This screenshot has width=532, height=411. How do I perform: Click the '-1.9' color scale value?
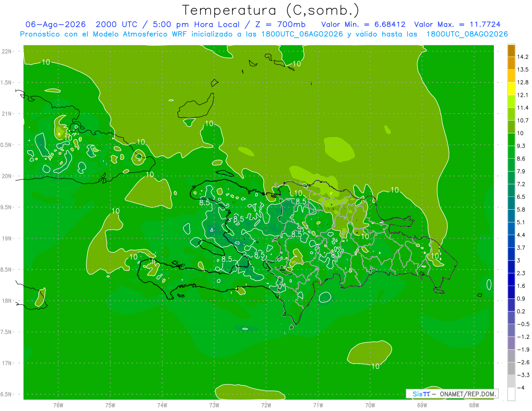click(x=523, y=350)
